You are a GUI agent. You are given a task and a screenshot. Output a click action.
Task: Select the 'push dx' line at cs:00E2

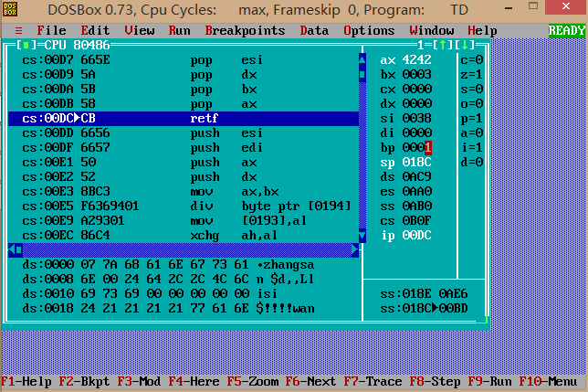pos(184,177)
